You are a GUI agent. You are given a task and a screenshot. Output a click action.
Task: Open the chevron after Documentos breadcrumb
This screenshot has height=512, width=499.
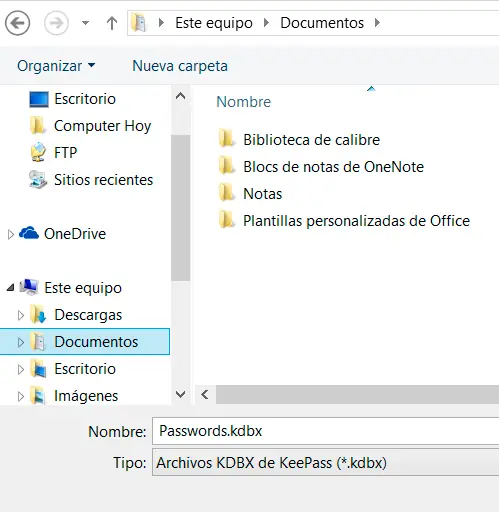377,23
